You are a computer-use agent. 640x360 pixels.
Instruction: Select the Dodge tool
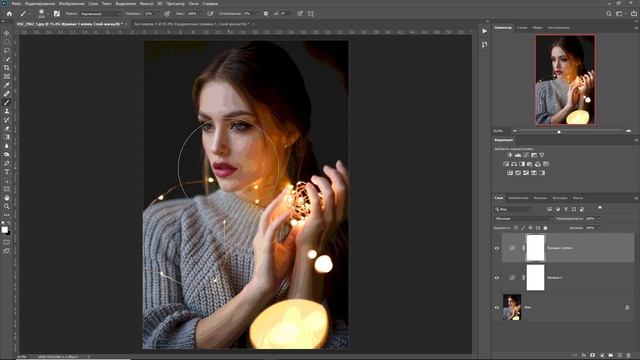7,154
